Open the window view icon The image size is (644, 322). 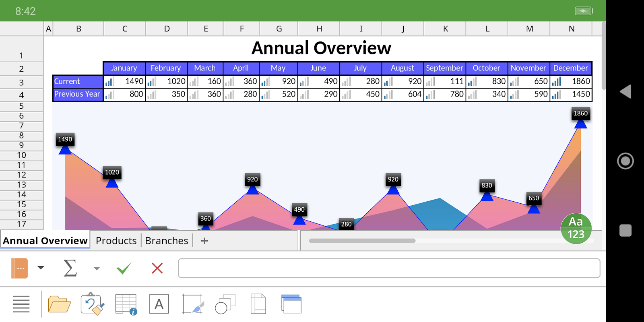point(291,304)
